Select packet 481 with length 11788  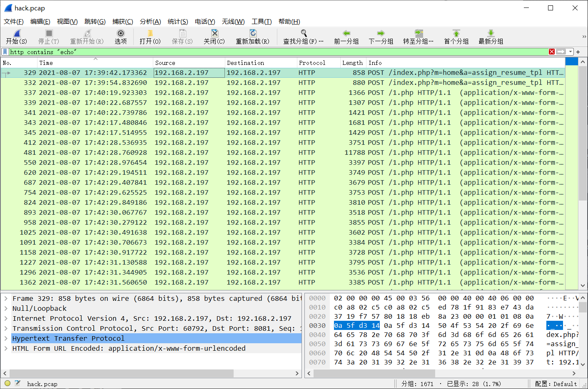pos(283,153)
